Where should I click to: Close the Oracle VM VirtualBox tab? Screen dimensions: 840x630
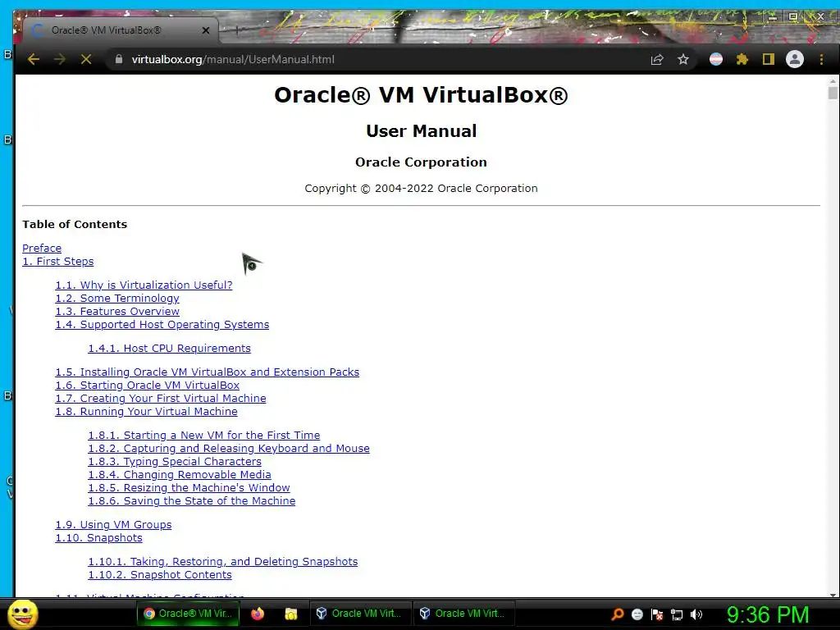[x=206, y=30]
